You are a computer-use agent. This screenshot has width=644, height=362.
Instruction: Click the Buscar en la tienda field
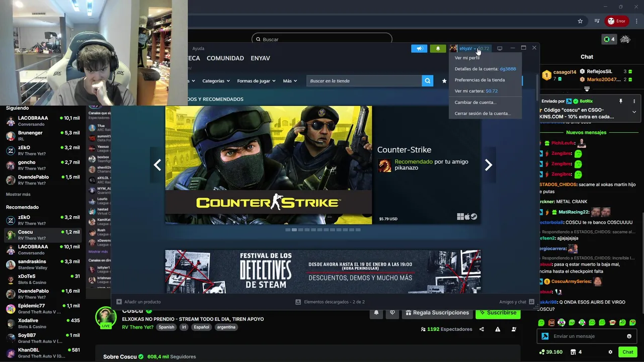pos(364,81)
